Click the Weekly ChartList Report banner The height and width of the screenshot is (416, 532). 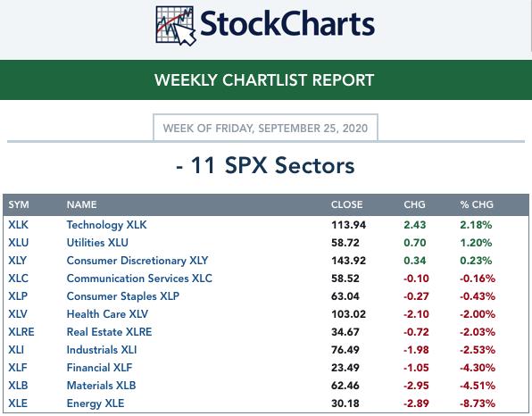coord(266,80)
